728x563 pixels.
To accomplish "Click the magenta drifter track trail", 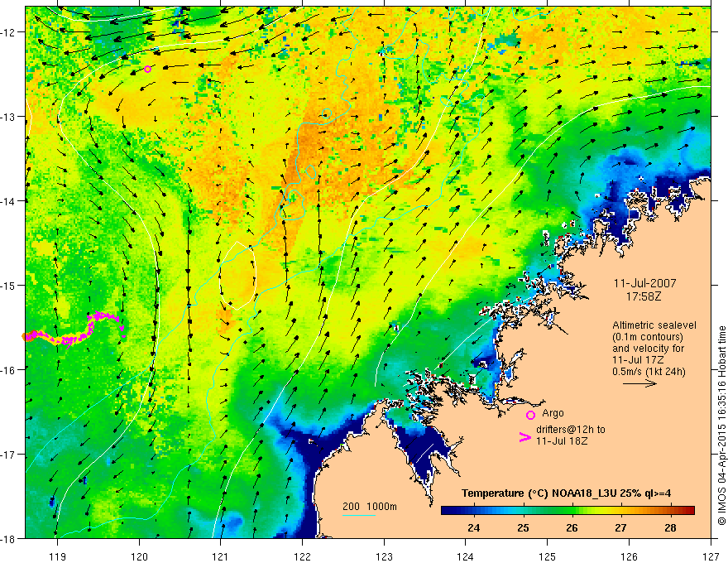I will click(x=74, y=330).
